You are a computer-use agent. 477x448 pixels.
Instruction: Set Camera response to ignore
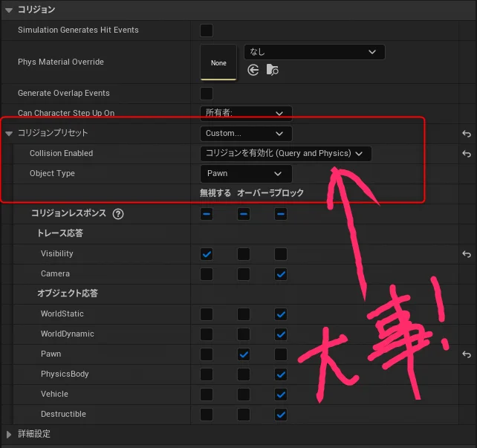pos(207,274)
